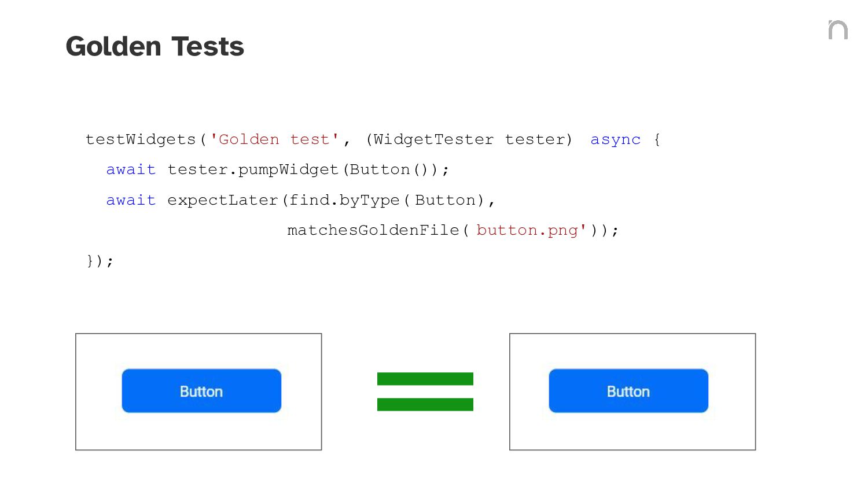
Task: Click the matchesGoldenFile function text
Action: tap(373, 230)
